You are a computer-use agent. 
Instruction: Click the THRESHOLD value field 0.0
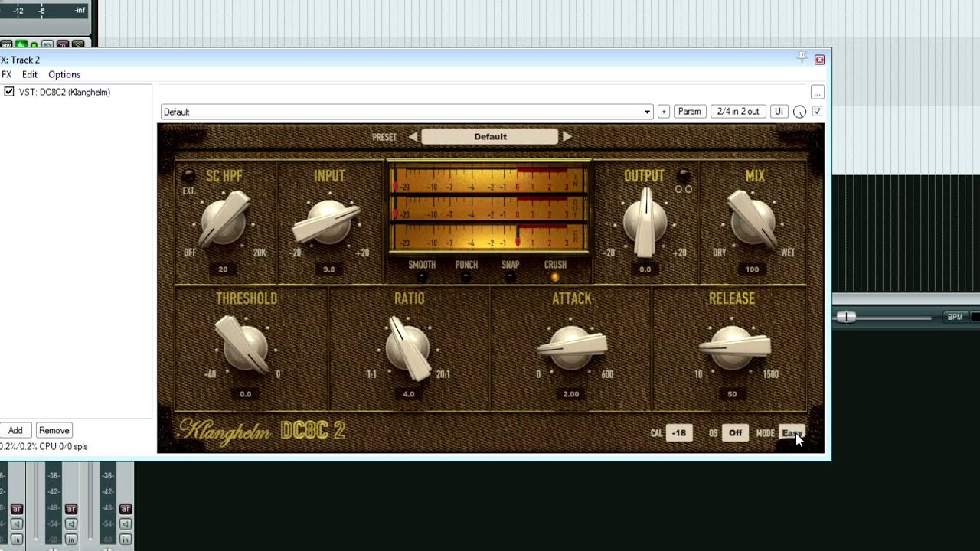click(x=245, y=394)
